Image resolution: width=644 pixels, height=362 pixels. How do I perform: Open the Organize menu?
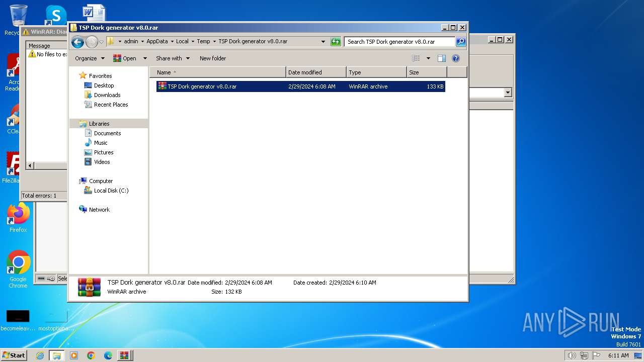[90, 58]
